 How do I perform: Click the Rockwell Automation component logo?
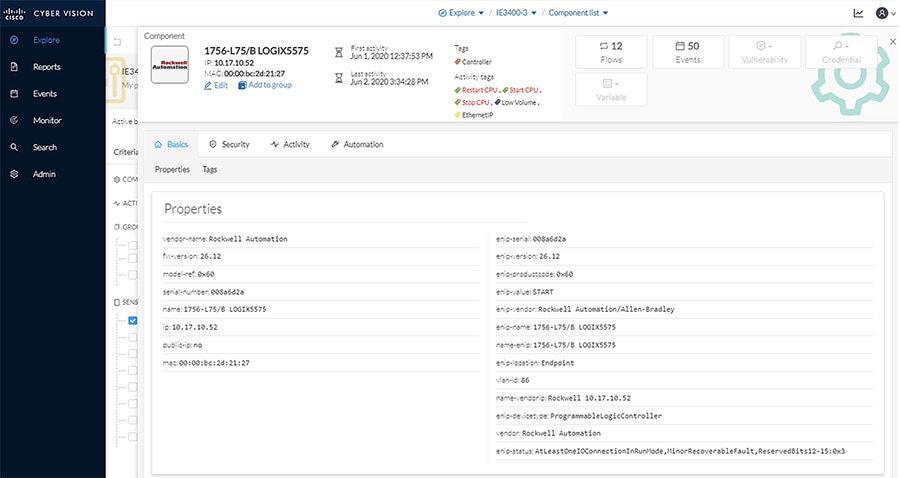tap(169, 65)
